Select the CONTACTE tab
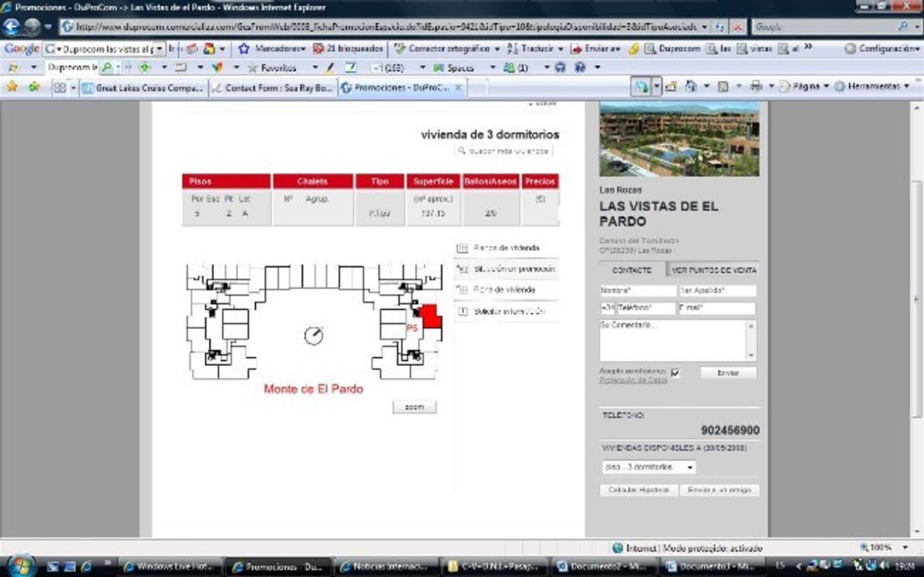924x577 pixels. (631, 270)
